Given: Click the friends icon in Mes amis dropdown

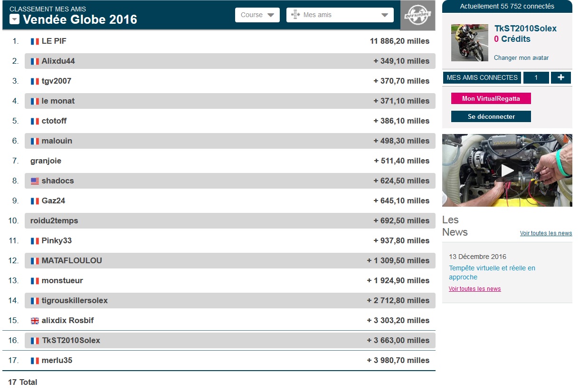Looking at the screenshot, I should pyautogui.click(x=295, y=15).
